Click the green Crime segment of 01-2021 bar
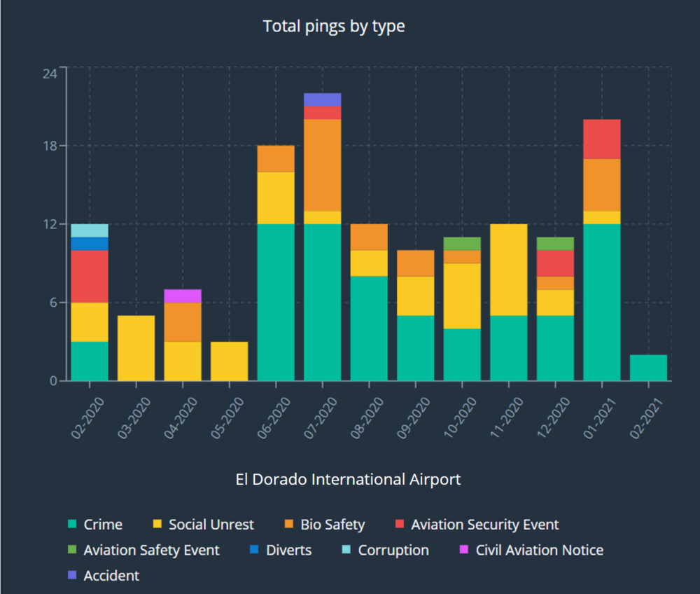 [x=601, y=303]
